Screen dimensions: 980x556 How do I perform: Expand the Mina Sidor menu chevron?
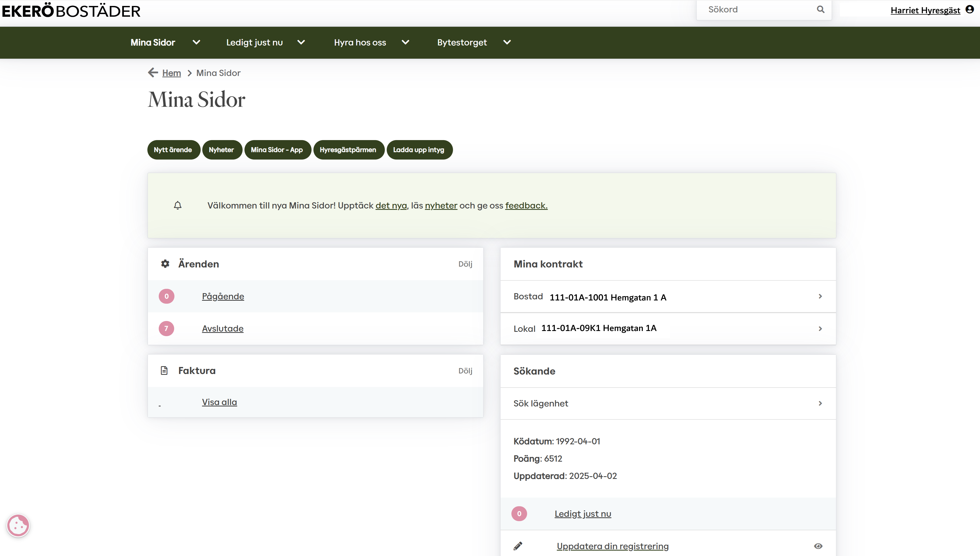click(196, 42)
